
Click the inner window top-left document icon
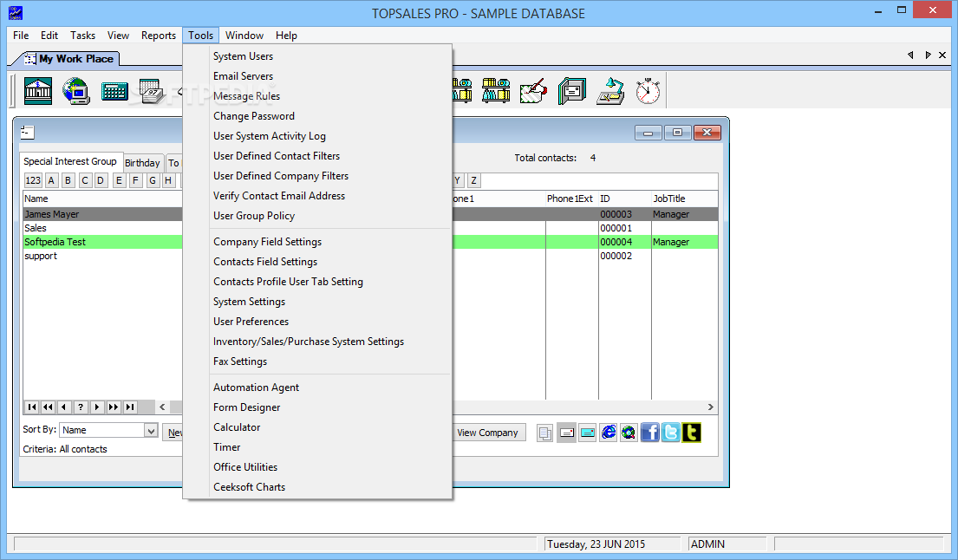pos(28,132)
